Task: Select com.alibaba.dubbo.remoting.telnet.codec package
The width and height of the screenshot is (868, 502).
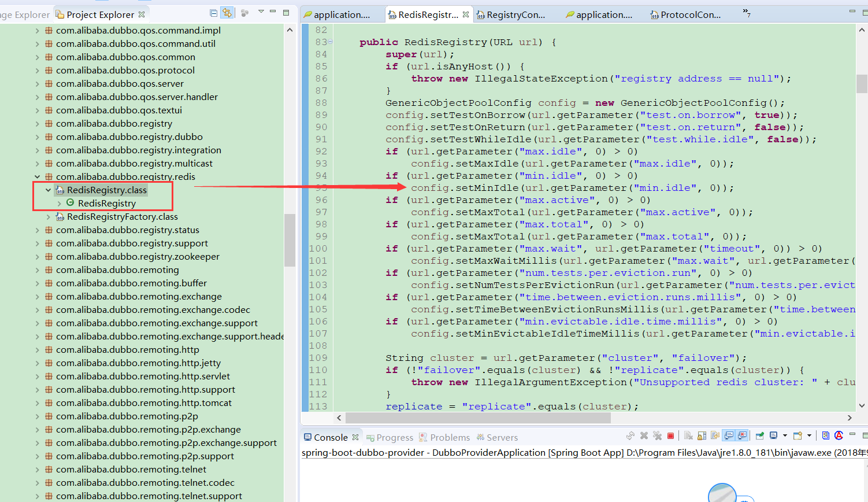Action: (x=145, y=482)
